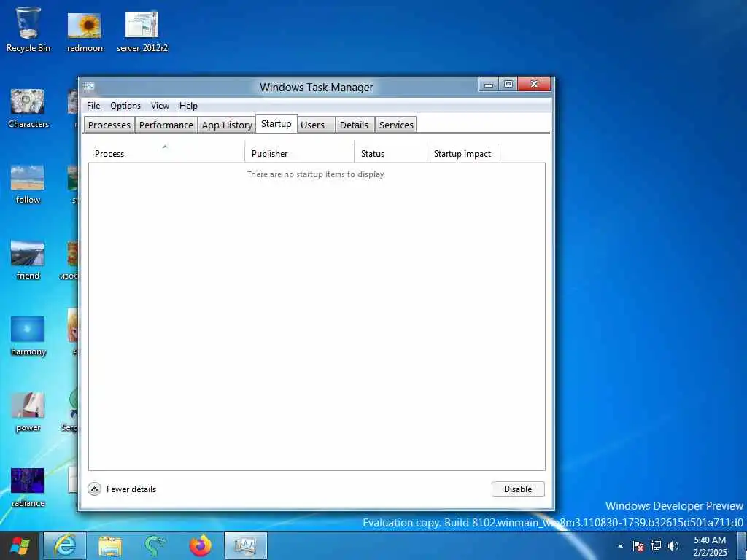Click the Windows Start button
The image size is (747, 560).
click(x=20, y=545)
